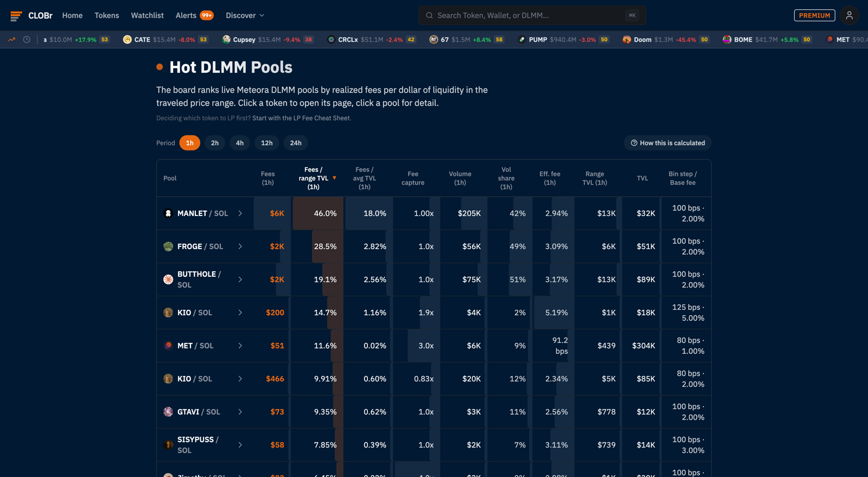
Task: Open the Alerts nav item
Action: tap(186, 15)
